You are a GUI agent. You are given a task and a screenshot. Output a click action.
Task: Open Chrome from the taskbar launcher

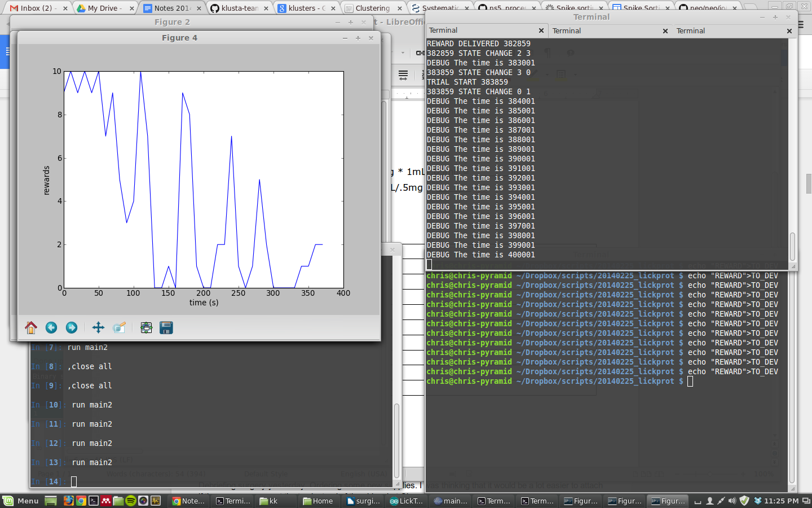pos(82,501)
